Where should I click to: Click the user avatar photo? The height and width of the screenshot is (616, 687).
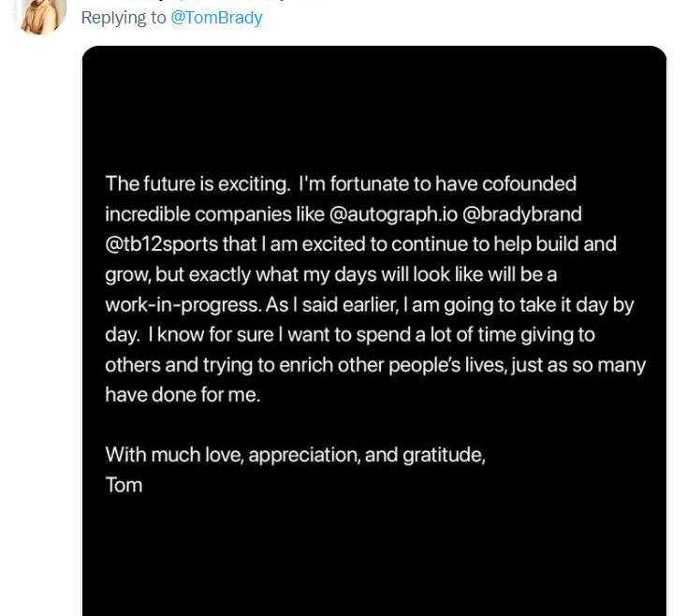40,15
